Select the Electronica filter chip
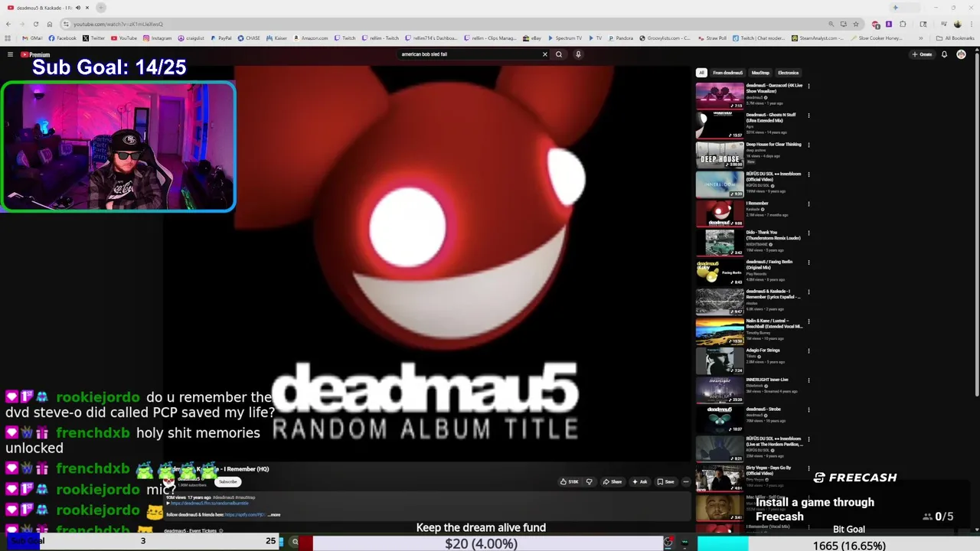Image resolution: width=980 pixels, height=551 pixels. [x=788, y=73]
